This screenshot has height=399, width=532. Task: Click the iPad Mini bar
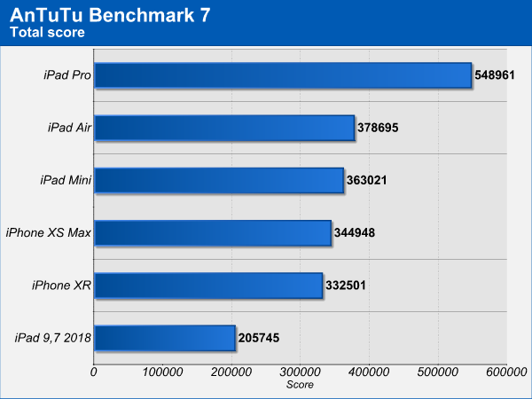(x=219, y=181)
